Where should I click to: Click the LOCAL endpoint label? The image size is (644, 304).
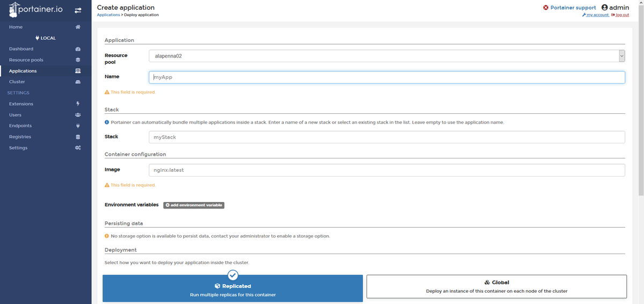(46, 38)
